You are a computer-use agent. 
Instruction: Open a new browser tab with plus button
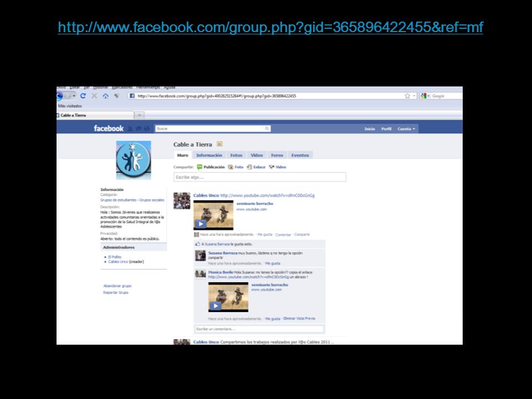(x=139, y=115)
